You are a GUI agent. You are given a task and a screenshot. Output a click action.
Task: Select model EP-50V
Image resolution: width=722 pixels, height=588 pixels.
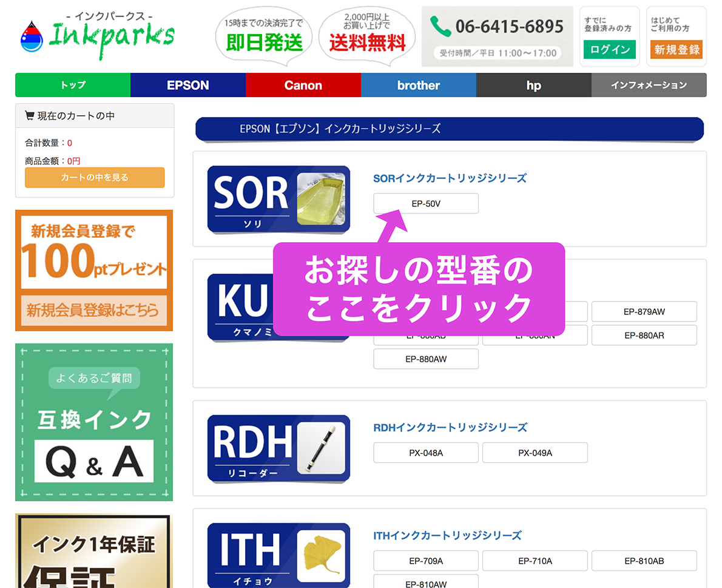click(426, 203)
